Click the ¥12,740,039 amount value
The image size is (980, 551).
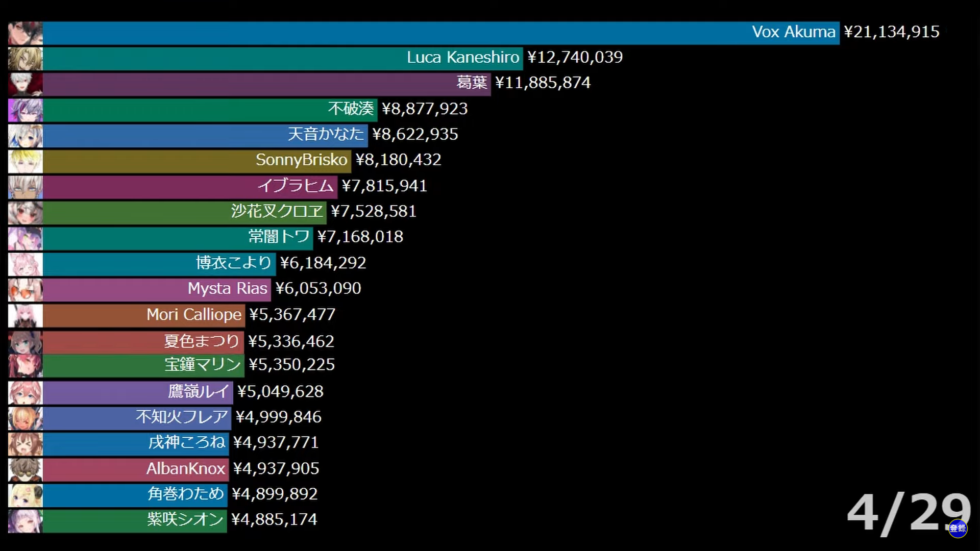pyautogui.click(x=575, y=57)
